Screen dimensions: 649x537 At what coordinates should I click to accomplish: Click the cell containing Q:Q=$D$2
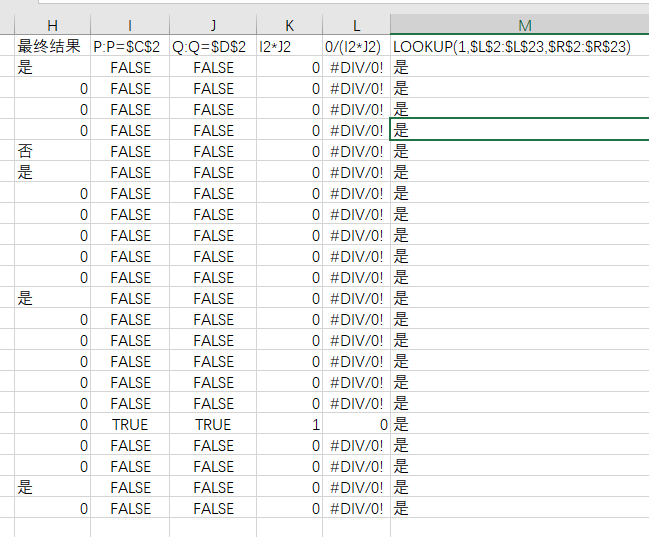213,46
